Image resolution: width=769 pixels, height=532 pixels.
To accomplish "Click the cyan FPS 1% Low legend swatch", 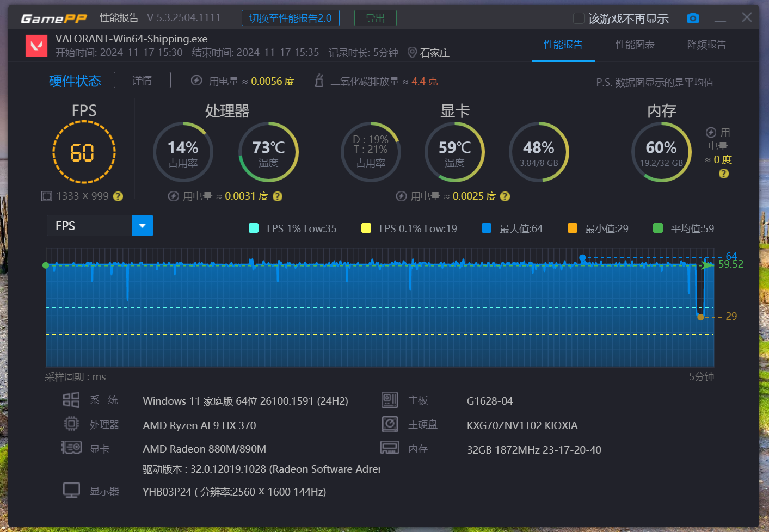I will (254, 228).
